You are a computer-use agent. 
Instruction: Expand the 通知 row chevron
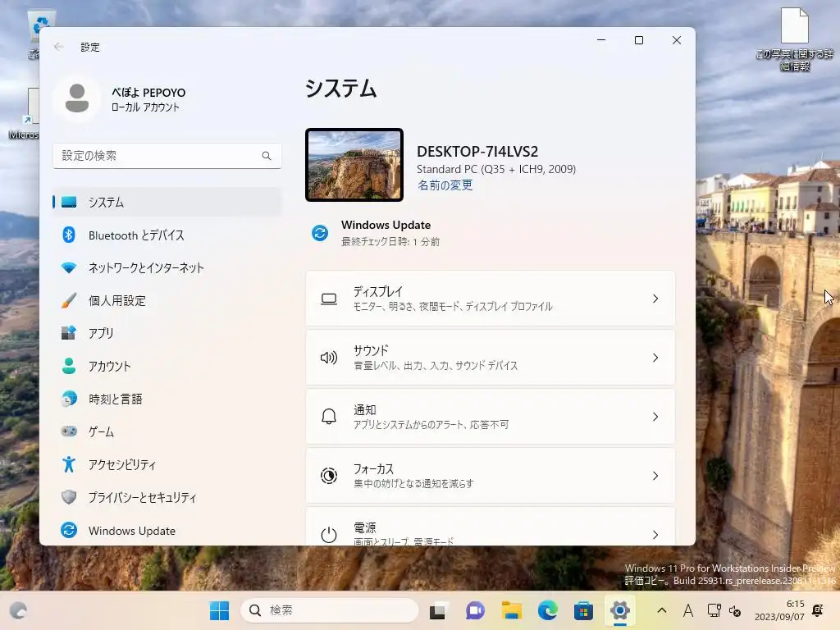(x=655, y=417)
